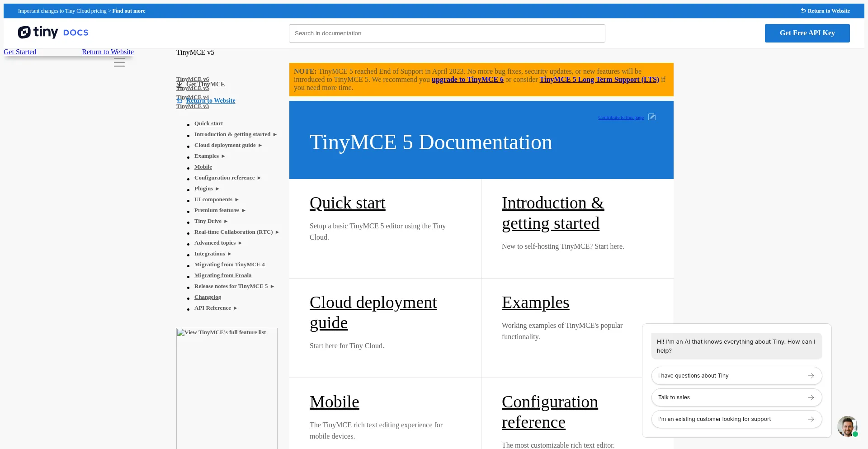
Task: Open Examples card heading
Action: click(x=536, y=302)
